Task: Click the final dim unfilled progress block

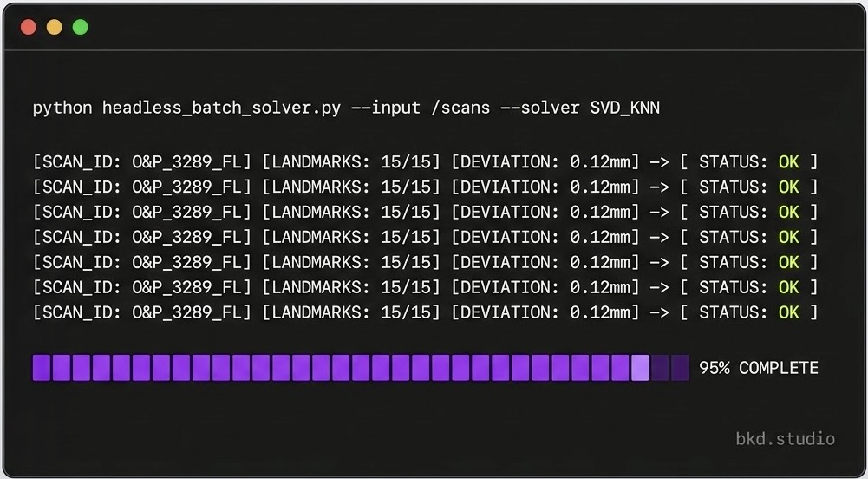Action: pyautogui.click(x=680, y=368)
